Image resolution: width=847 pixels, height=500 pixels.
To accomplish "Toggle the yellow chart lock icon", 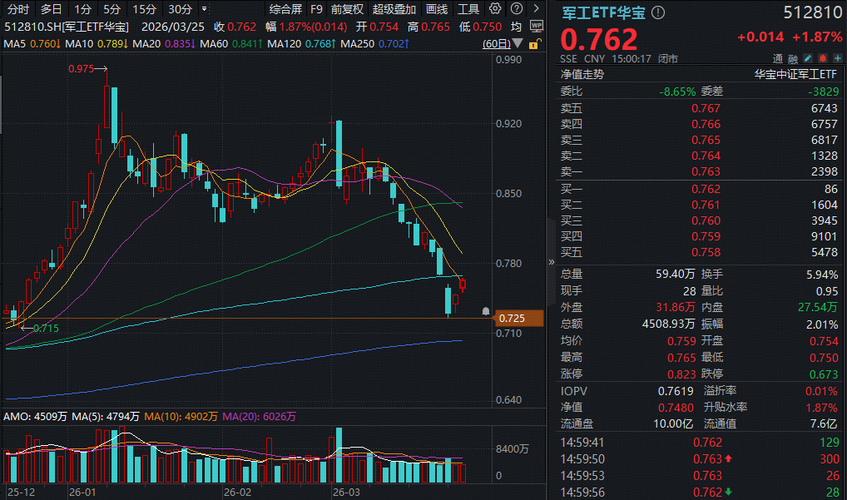I will 534,44.
